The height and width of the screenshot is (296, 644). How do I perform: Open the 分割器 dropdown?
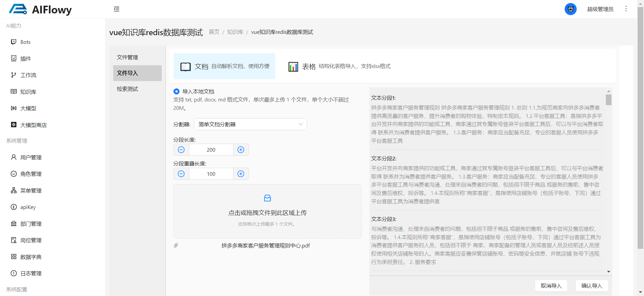point(251,124)
